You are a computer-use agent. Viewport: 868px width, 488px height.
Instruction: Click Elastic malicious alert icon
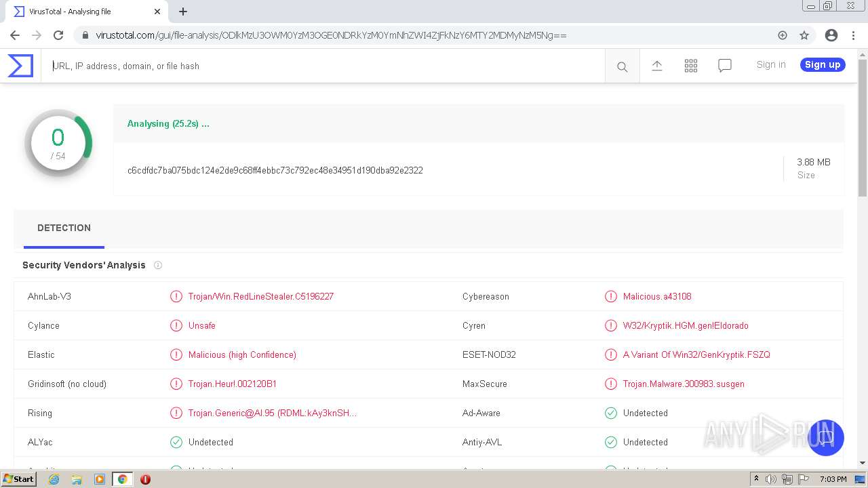[x=176, y=354]
